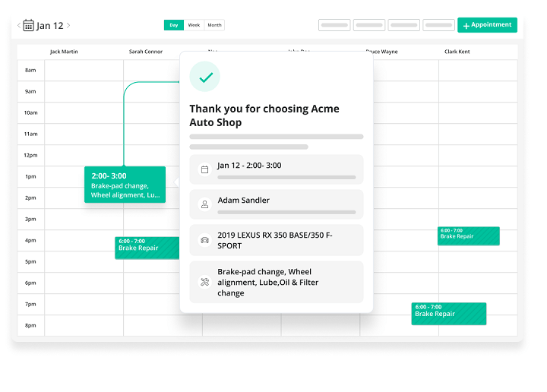The image size is (547, 392).
Task: Go to next day with right chevron
Action: point(68,25)
